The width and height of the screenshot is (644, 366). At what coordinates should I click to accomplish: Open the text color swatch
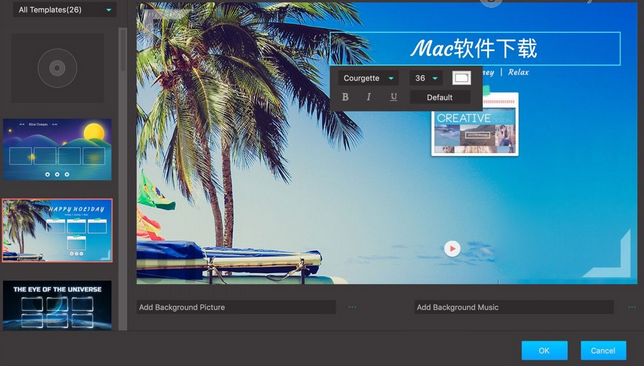click(x=461, y=78)
